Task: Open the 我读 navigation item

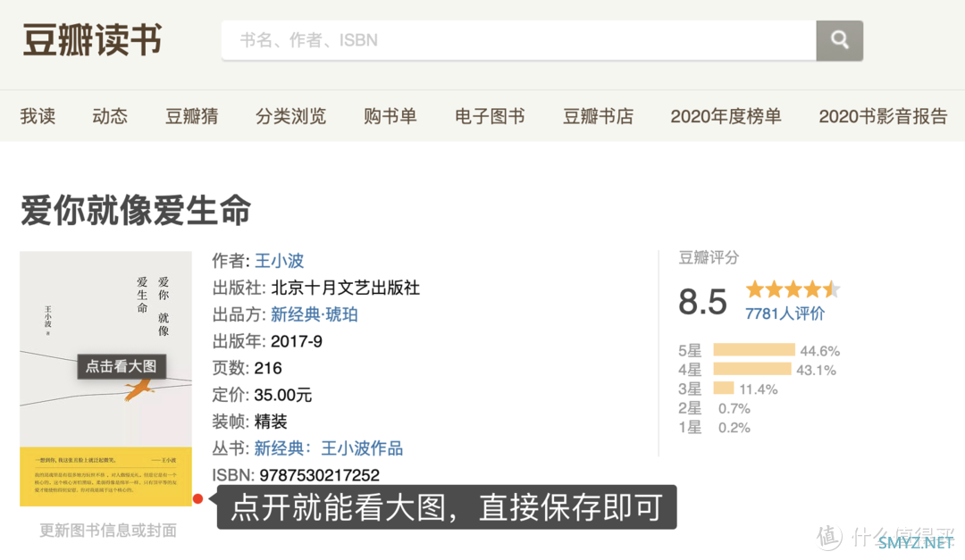Action: (38, 116)
